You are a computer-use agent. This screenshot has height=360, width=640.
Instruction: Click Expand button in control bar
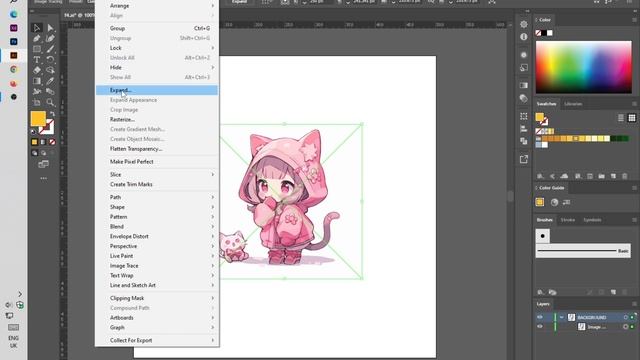tap(239, 2)
